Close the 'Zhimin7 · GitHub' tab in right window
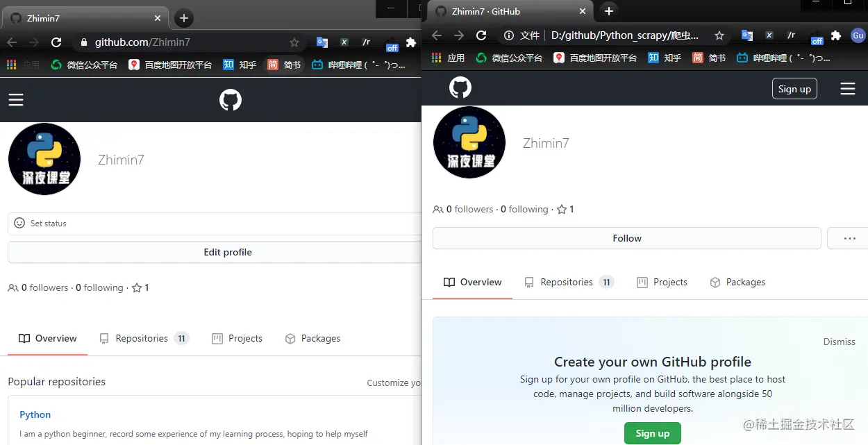This screenshot has height=445, width=868. click(583, 11)
